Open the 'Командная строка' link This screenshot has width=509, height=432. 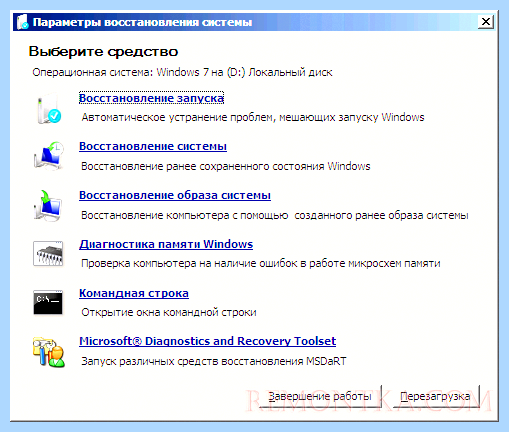[134, 293]
